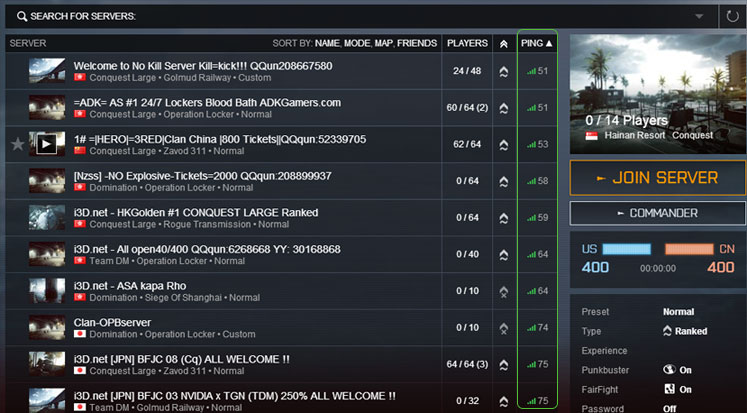Select i3D.net [JPN] BFJC 03 NVIDIA server
747x413 pixels.
281,398
